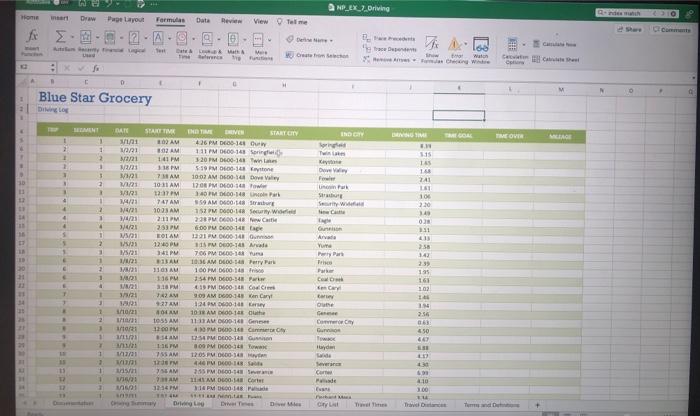Click the Comments button
Viewport: 700px width, 416px height.
671,30
